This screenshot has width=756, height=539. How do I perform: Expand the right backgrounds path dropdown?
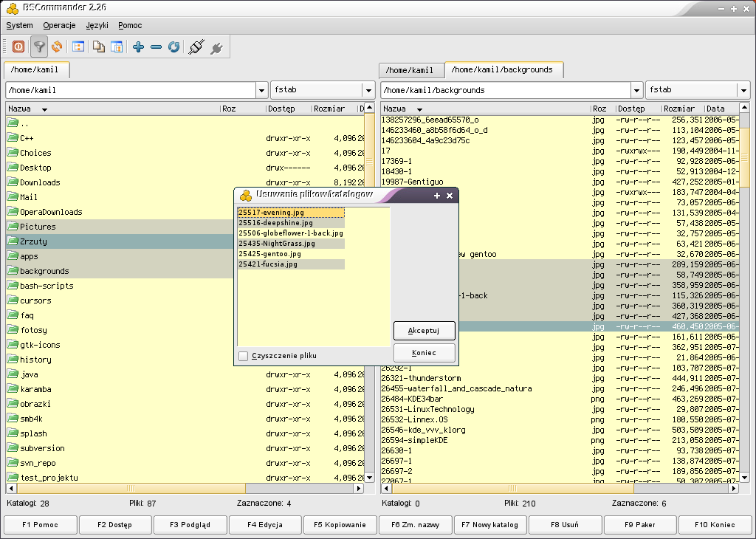pos(636,90)
